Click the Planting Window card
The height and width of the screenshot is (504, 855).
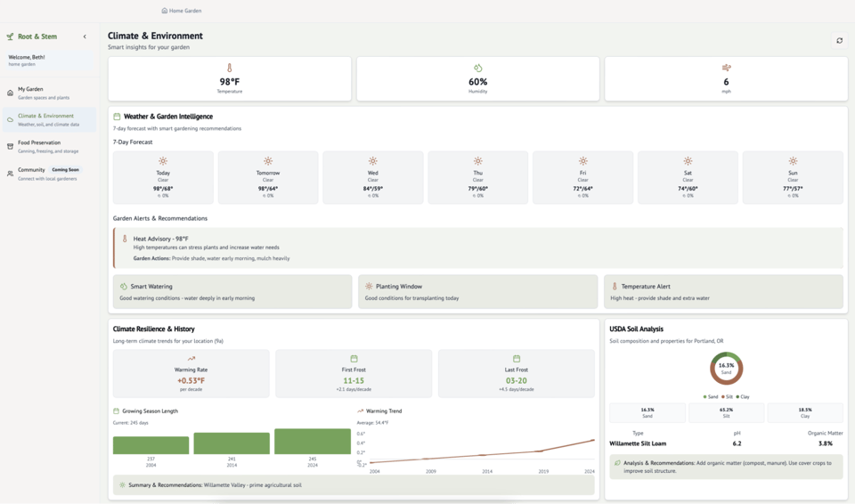(x=477, y=291)
